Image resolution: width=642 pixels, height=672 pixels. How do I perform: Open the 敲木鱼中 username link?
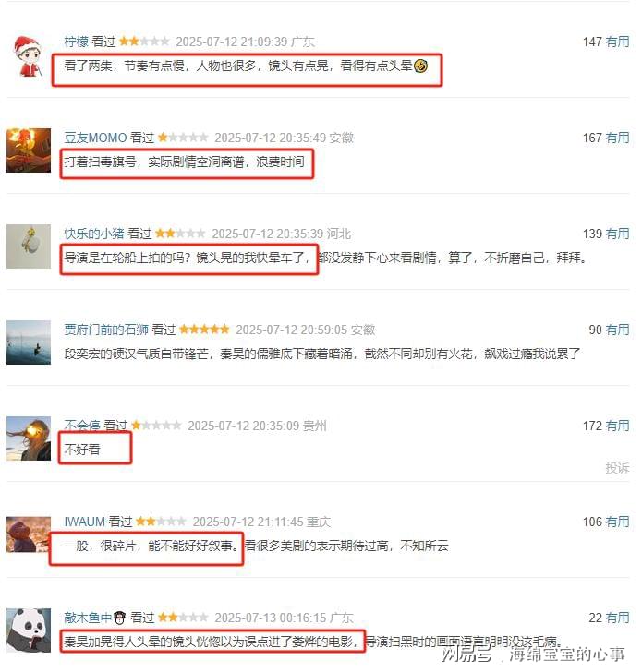pyautogui.click(x=94, y=618)
